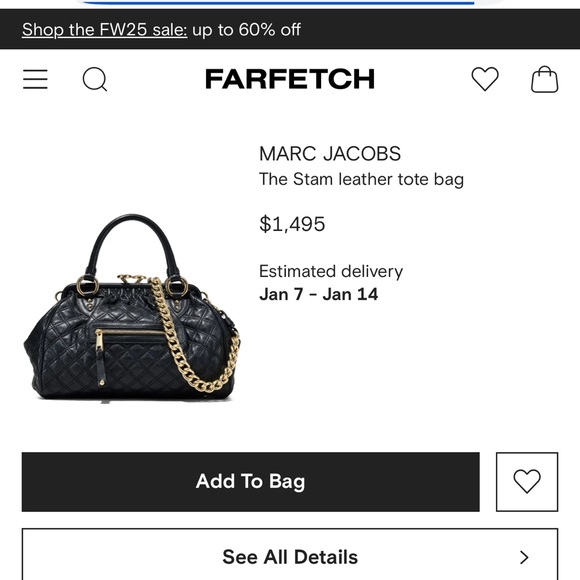Select The Stam leather tote bag title
This screenshot has height=580, width=580.
(361, 179)
